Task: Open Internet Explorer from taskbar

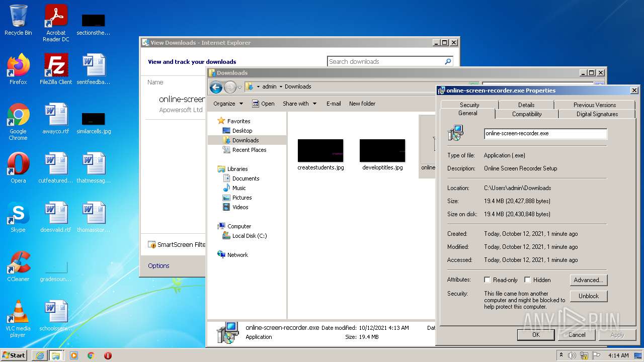Action: pyautogui.click(x=40, y=355)
